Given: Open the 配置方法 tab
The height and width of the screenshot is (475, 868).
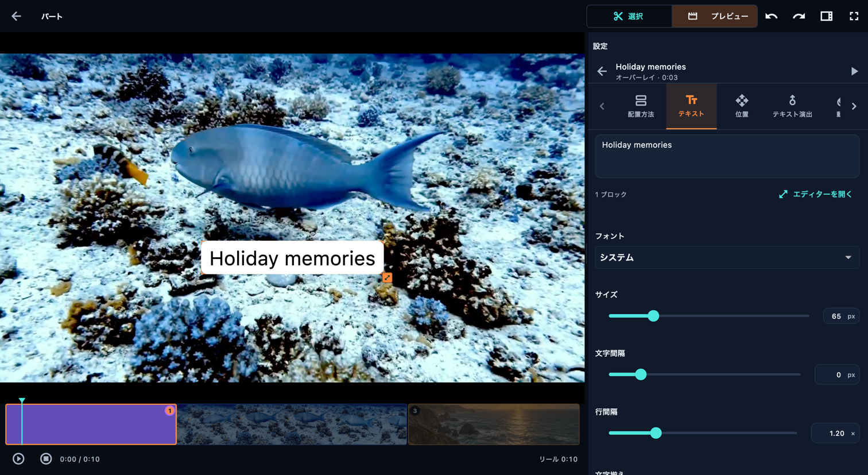Looking at the screenshot, I should coord(641,106).
